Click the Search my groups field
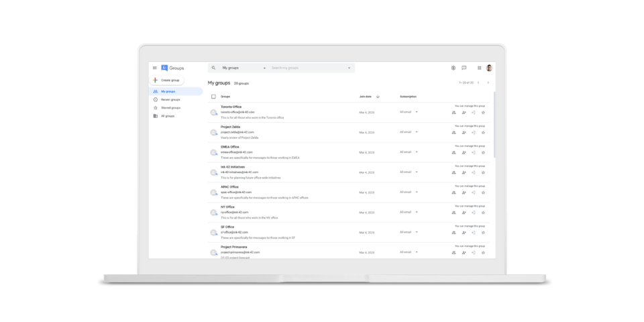This screenshot has height=322, width=644. click(x=305, y=68)
